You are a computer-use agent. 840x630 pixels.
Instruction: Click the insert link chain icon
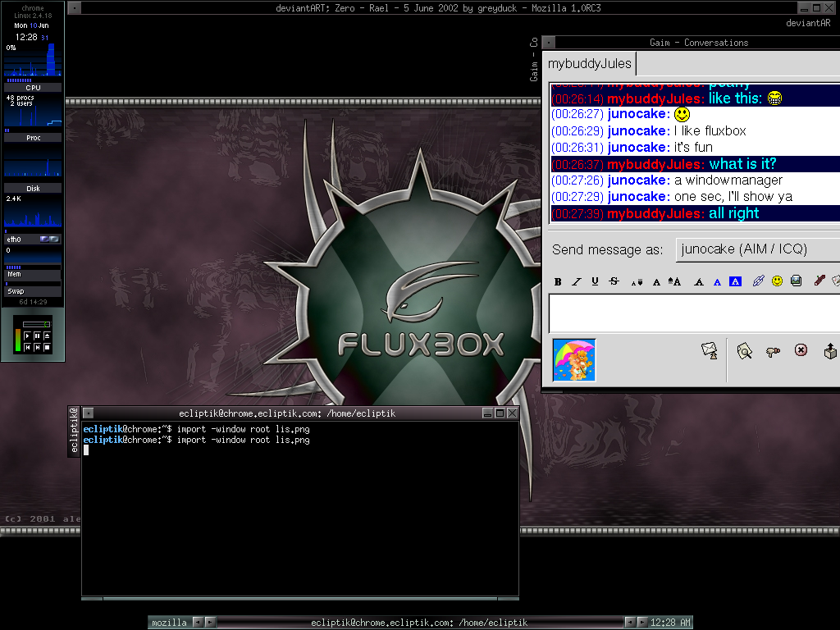(758, 281)
